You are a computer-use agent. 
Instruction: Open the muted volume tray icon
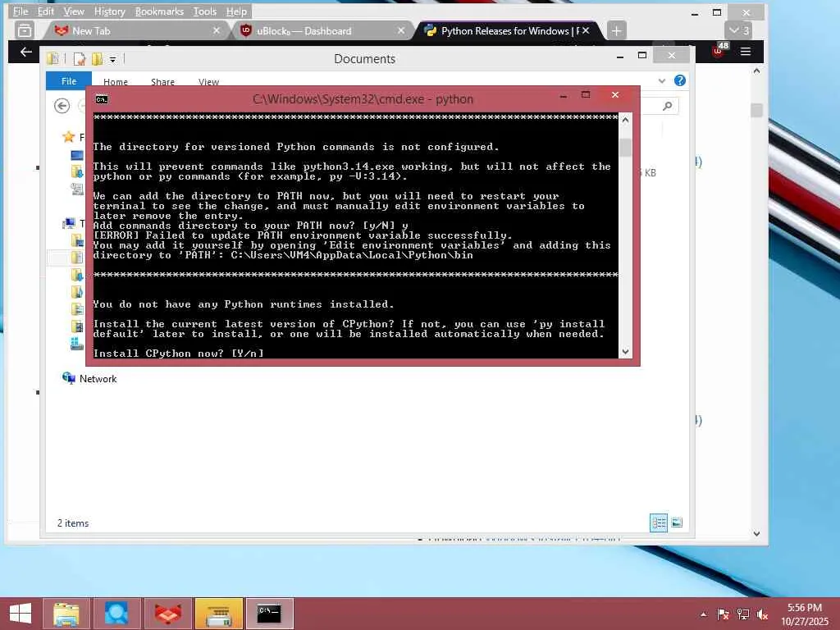click(x=763, y=614)
